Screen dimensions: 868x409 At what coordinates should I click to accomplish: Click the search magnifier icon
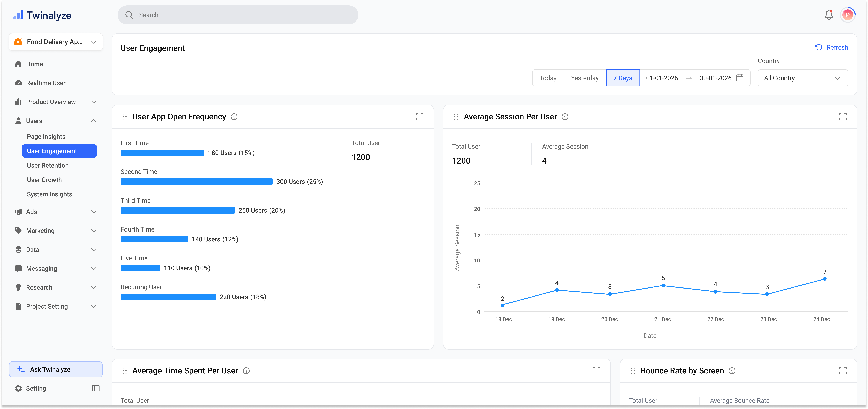point(129,15)
